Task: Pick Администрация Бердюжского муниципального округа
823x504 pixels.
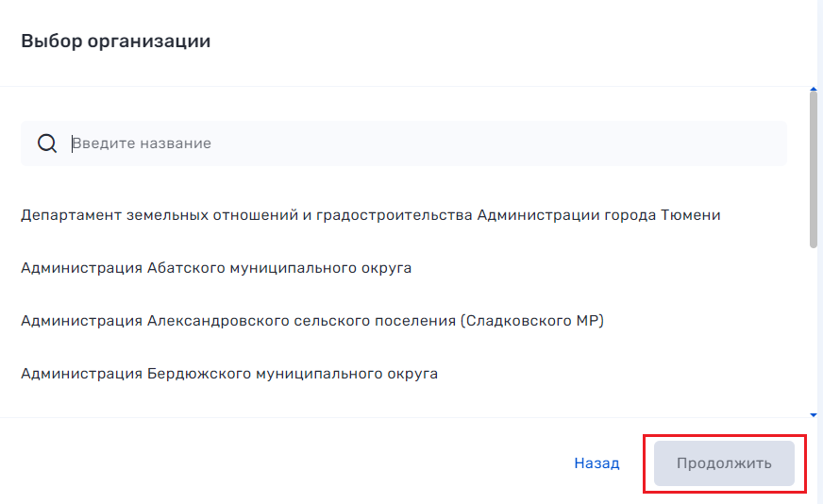Action: 229,374
